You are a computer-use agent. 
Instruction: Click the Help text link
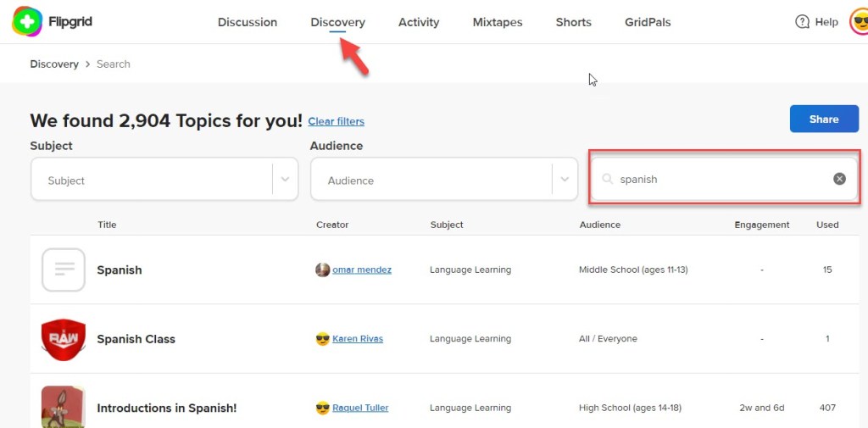click(826, 22)
